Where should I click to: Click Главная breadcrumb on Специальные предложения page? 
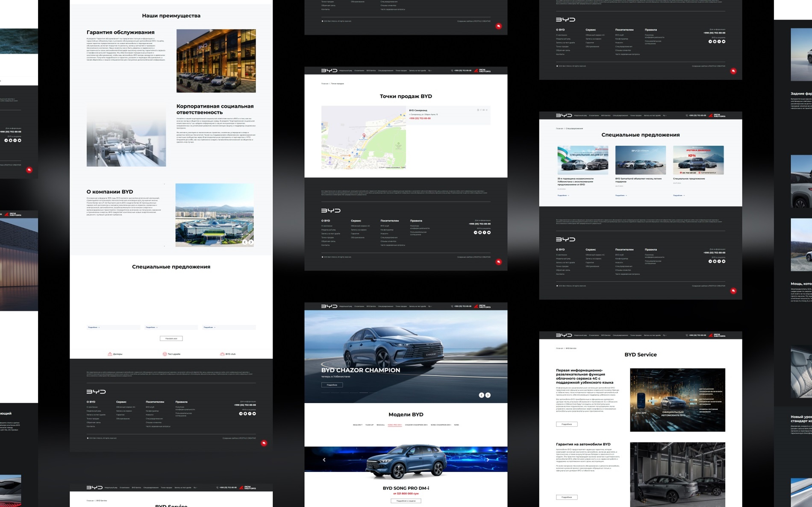559,129
